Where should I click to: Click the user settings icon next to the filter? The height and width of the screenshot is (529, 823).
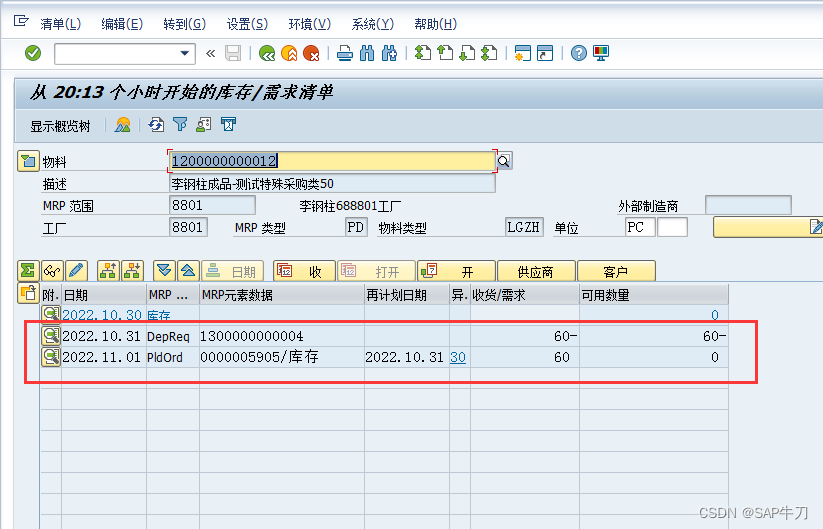204,125
